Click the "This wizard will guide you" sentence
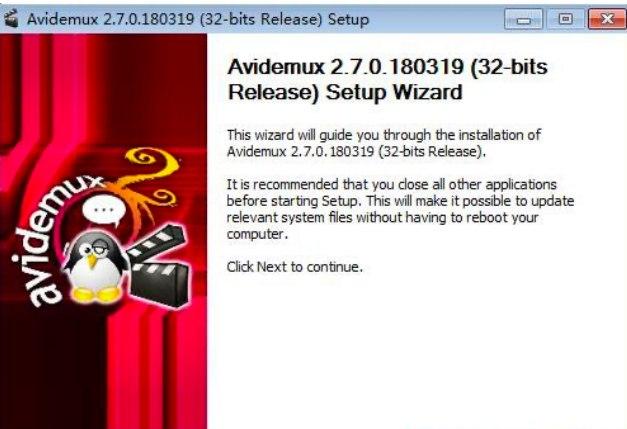627x429 pixels. [384, 143]
